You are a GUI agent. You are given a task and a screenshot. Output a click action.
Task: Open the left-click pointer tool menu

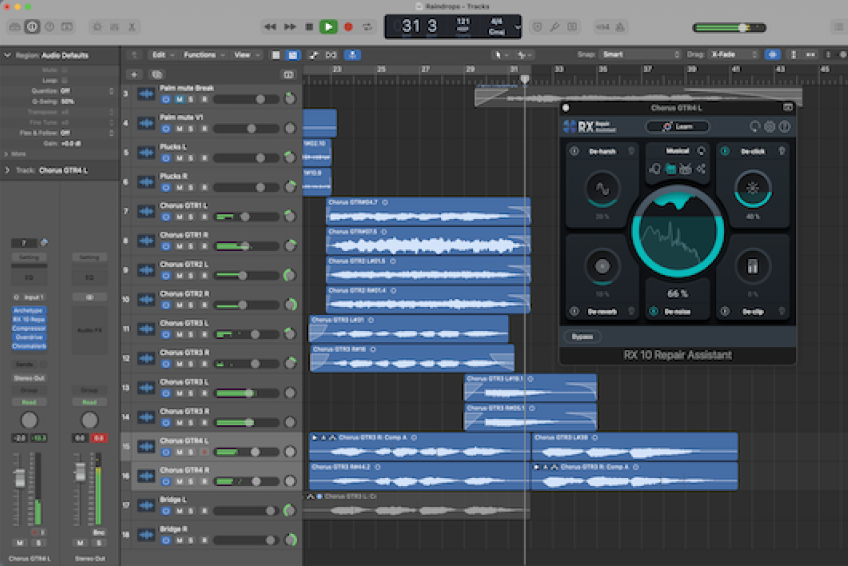click(500, 55)
